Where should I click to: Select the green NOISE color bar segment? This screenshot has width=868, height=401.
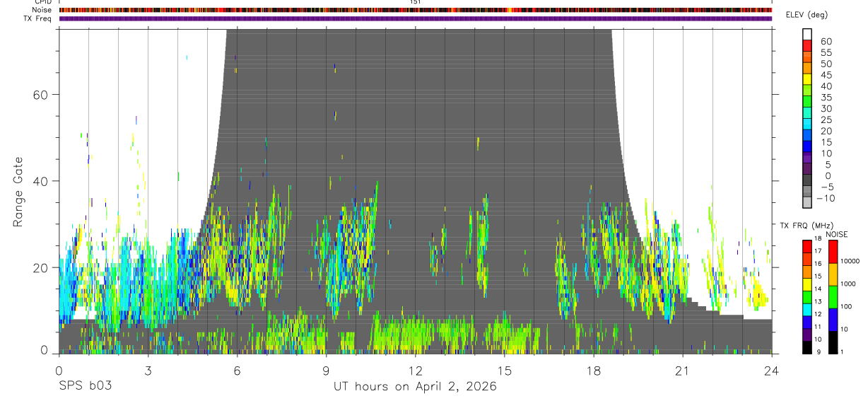pos(833,297)
